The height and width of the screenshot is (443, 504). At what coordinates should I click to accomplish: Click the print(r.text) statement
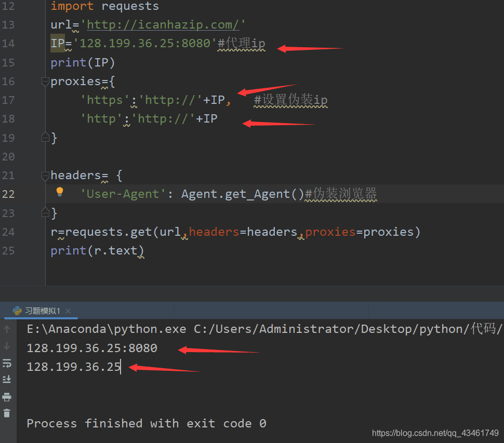click(x=97, y=250)
